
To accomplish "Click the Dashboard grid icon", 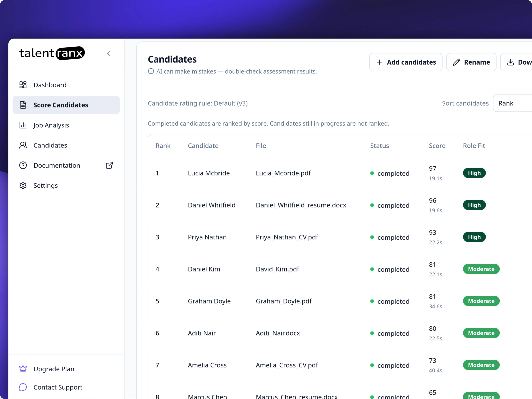I will [x=23, y=85].
